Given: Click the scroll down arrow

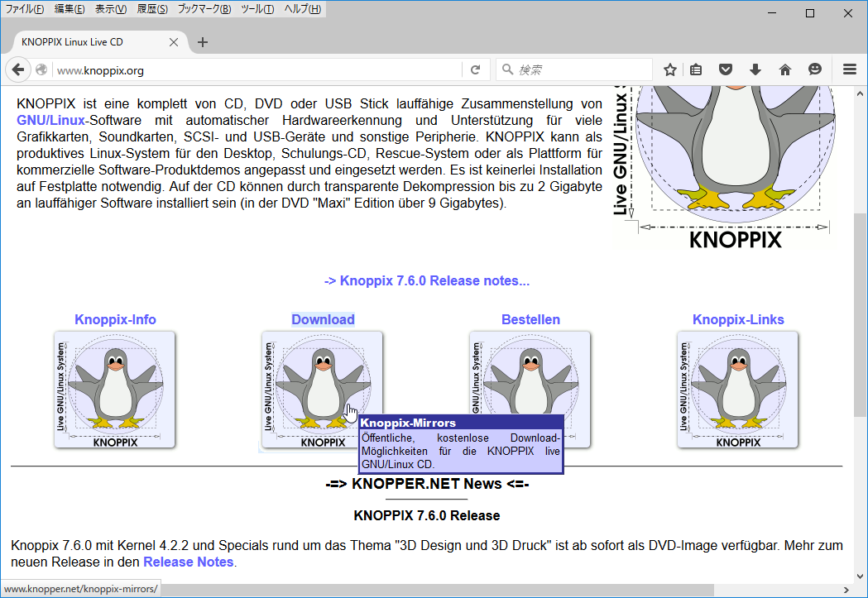Looking at the screenshot, I should click(860, 576).
